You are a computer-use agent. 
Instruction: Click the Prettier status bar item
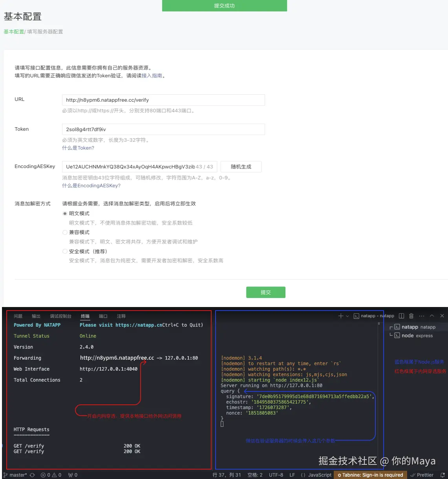[422, 475]
